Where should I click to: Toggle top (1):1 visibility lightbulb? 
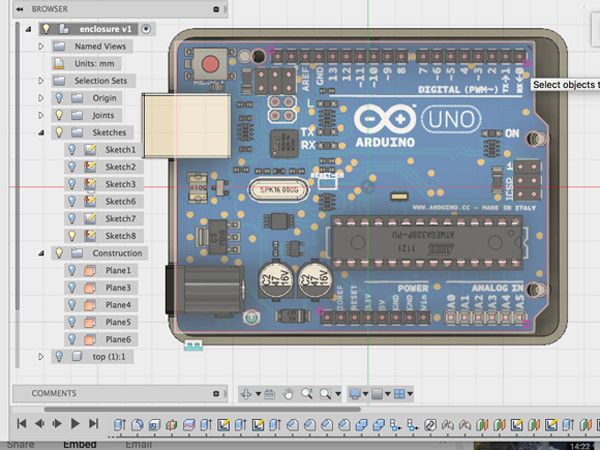(59, 357)
